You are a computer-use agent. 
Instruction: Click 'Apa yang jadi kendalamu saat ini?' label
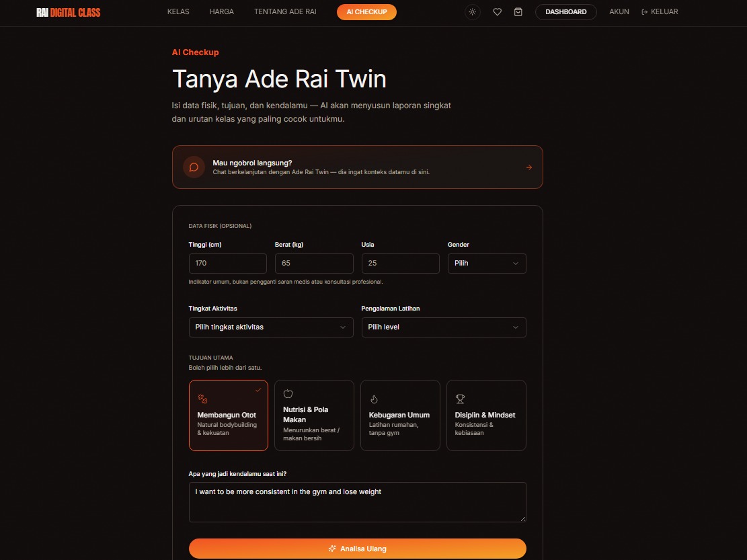[x=237, y=474]
